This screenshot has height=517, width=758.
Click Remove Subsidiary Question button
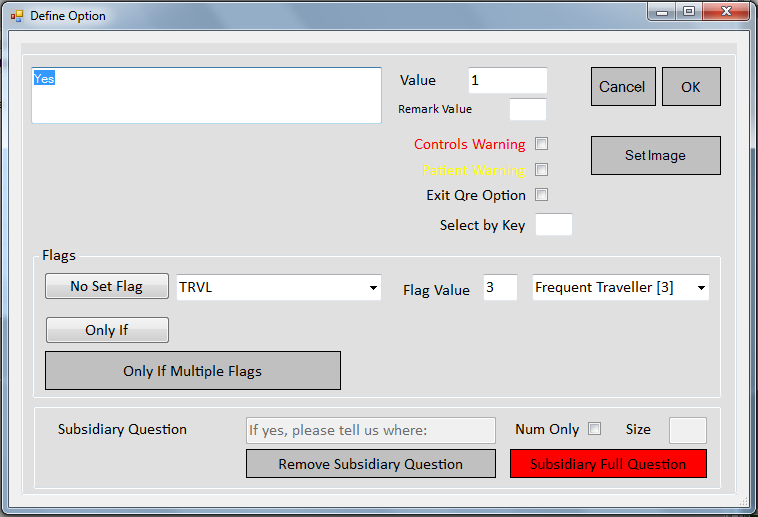tap(370, 464)
